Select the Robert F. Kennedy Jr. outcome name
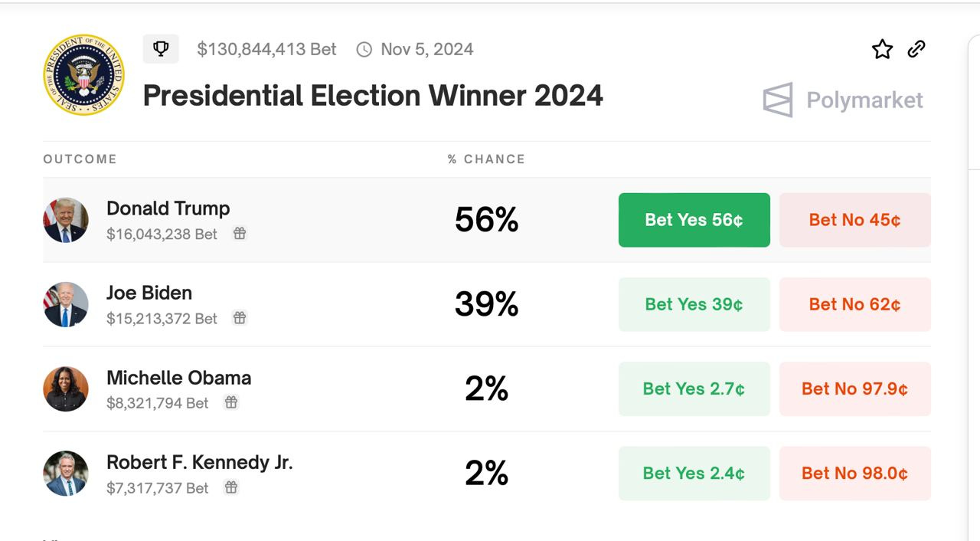980x541 pixels. point(199,462)
